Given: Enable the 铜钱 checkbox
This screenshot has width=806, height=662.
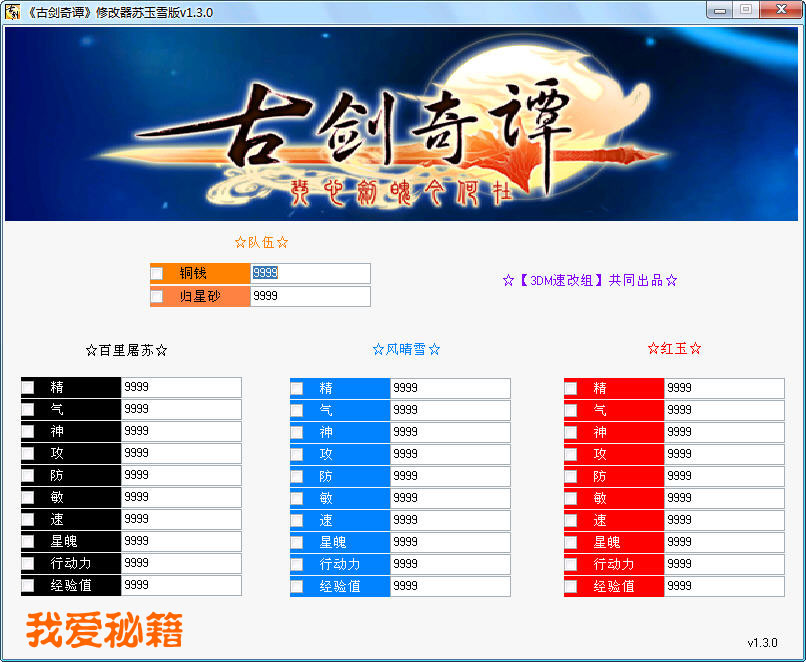Looking at the screenshot, I should tap(157, 273).
